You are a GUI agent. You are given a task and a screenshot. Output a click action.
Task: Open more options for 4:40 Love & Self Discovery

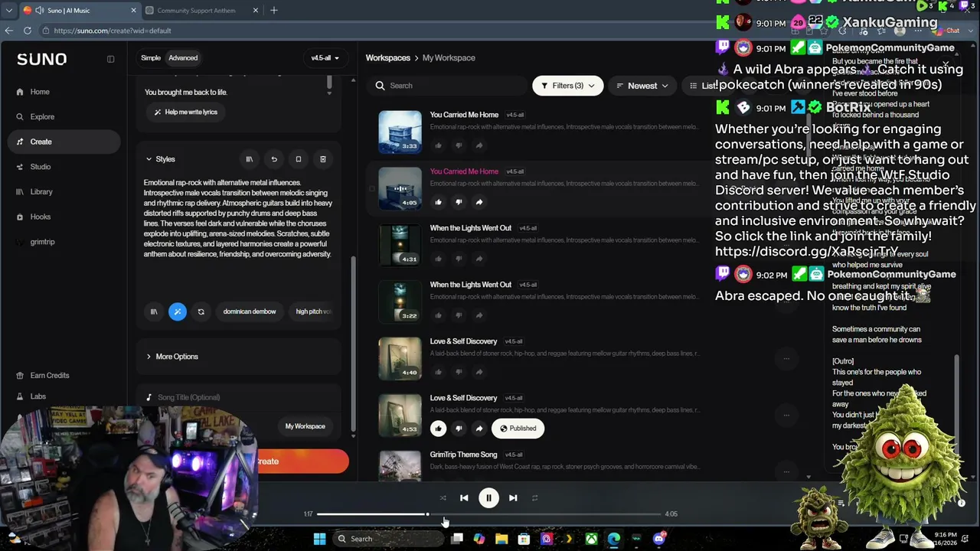pyautogui.click(x=786, y=358)
